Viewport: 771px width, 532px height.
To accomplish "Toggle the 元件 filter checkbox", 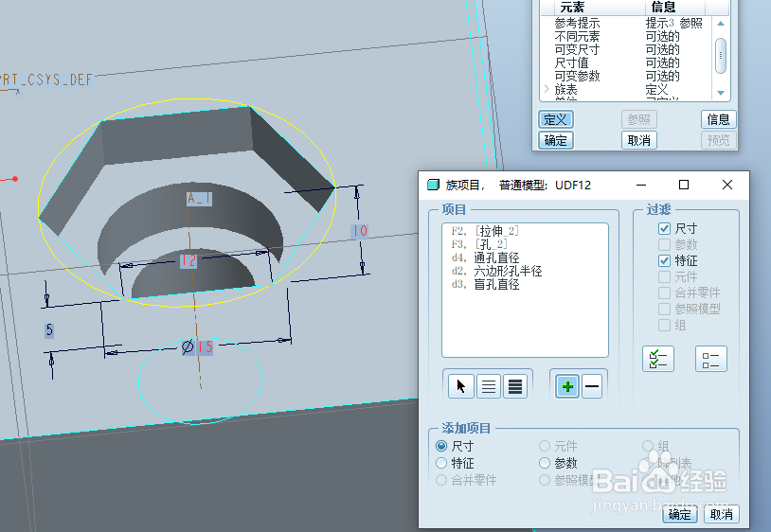I will tap(664, 276).
